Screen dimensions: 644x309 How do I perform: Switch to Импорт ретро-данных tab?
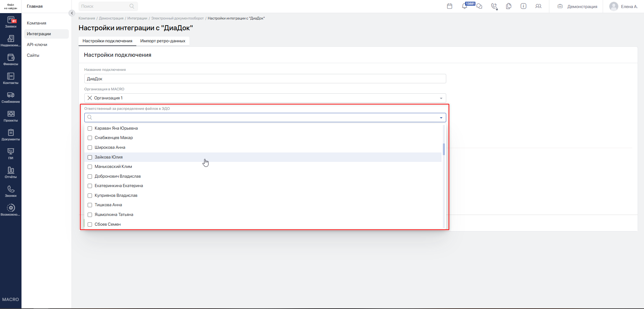[163, 41]
